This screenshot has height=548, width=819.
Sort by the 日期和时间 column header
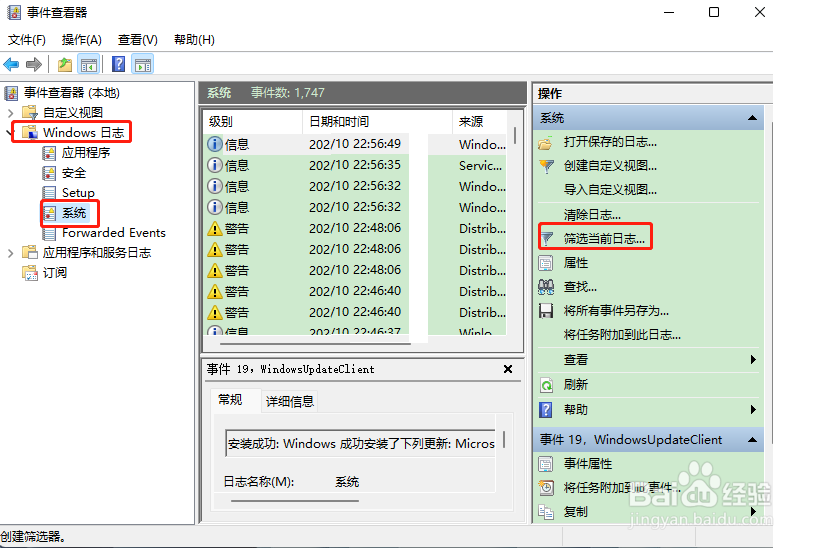coord(377,122)
